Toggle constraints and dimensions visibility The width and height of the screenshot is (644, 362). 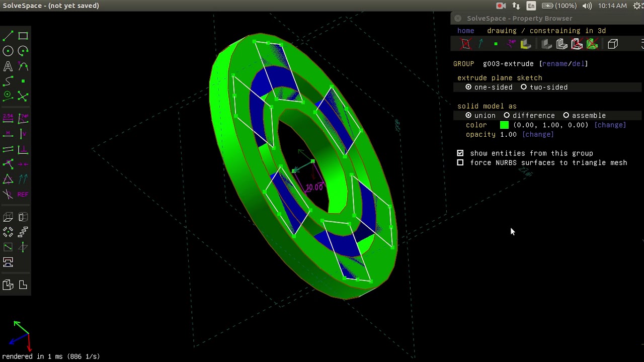click(511, 44)
